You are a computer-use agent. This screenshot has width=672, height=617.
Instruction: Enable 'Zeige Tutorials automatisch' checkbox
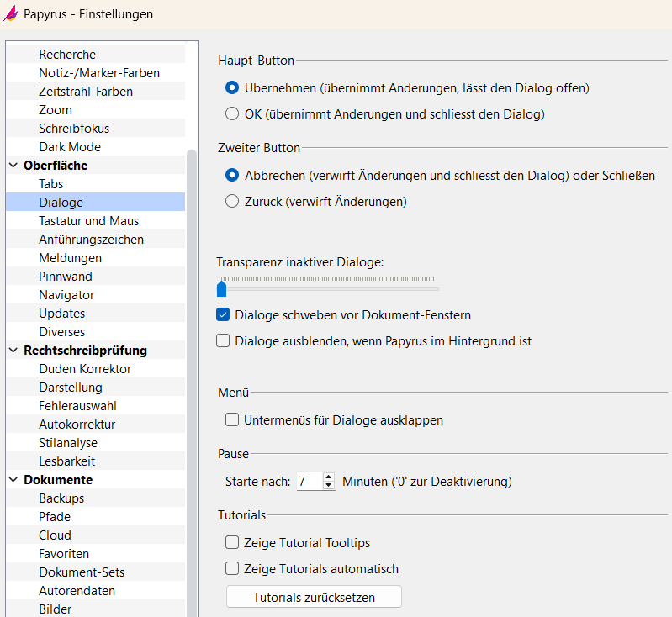(x=233, y=569)
